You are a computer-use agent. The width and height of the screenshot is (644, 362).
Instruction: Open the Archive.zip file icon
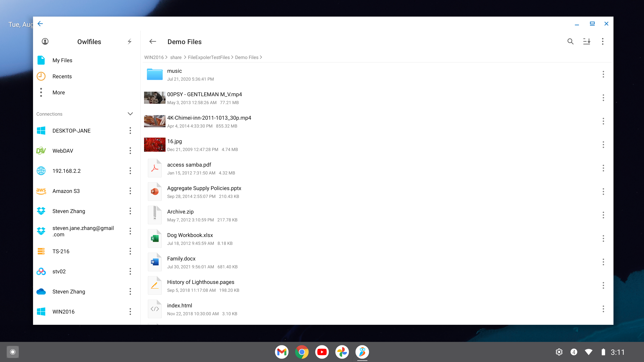(154, 215)
